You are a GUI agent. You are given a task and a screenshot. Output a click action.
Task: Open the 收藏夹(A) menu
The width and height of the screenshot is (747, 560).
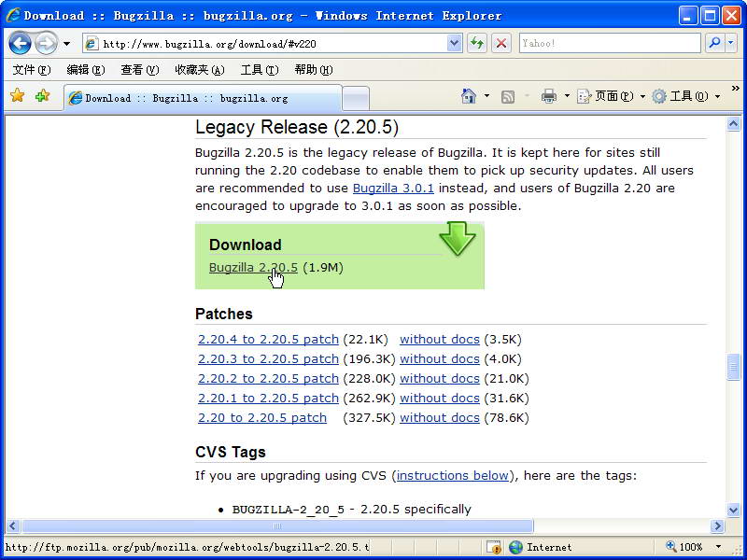(x=200, y=70)
